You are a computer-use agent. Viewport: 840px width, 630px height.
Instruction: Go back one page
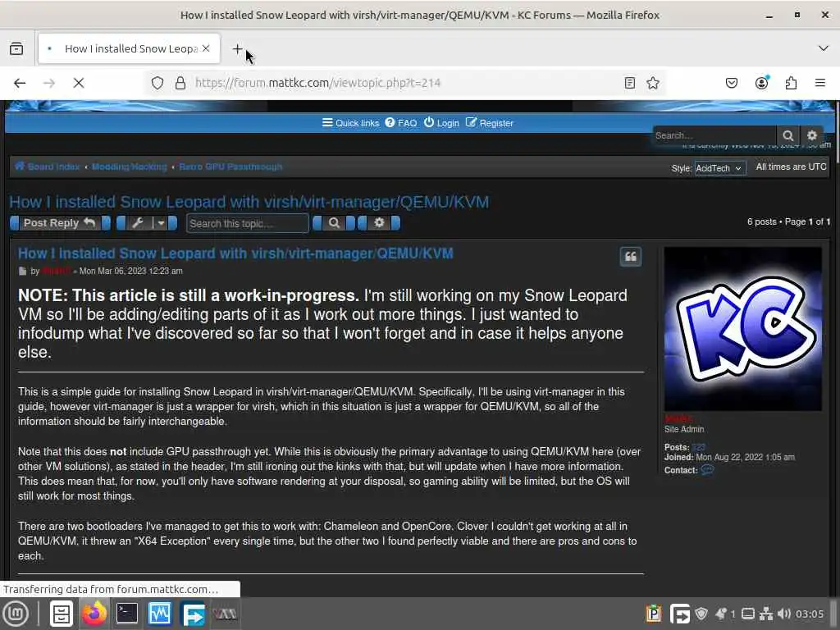(20, 83)
